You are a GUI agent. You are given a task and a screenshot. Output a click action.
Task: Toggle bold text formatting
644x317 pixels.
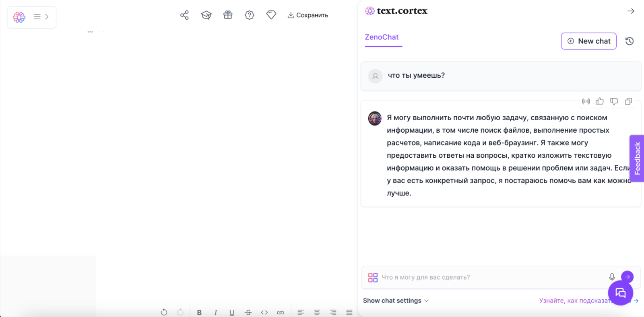pos(199,313)
